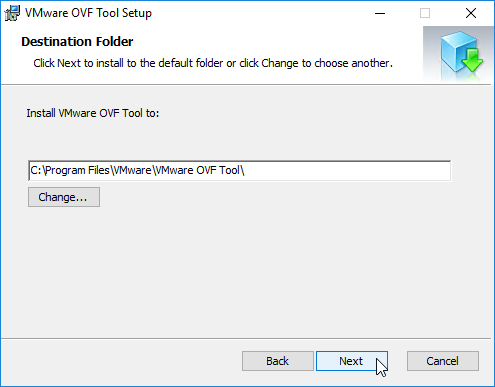Click the greyed-out maximize button

coord(425,13)
